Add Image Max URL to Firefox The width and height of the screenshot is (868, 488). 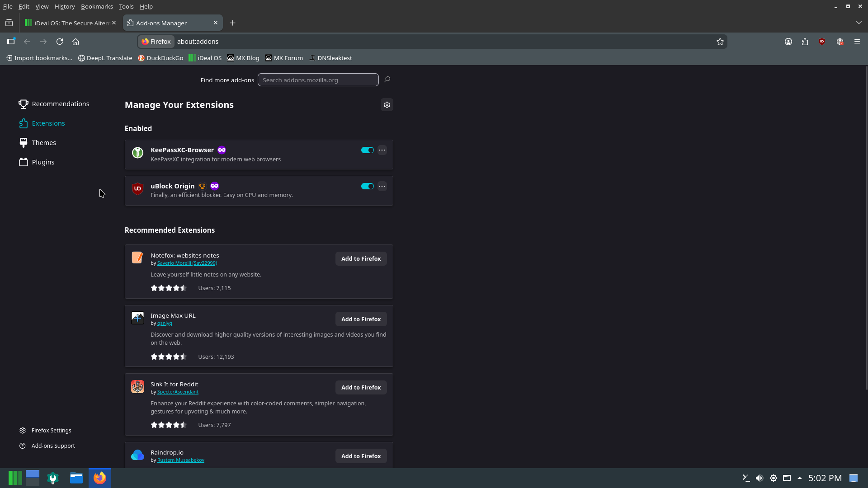[x=361, y=319]
